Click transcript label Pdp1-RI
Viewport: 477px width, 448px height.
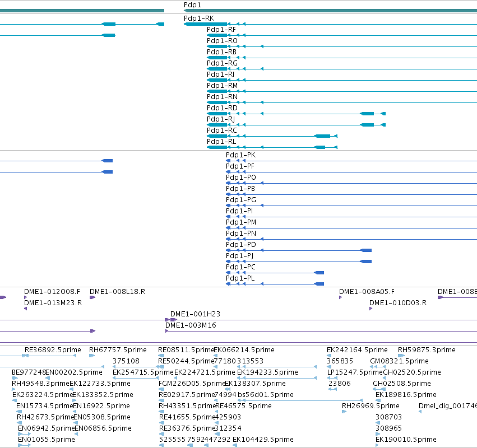(220, 74)
